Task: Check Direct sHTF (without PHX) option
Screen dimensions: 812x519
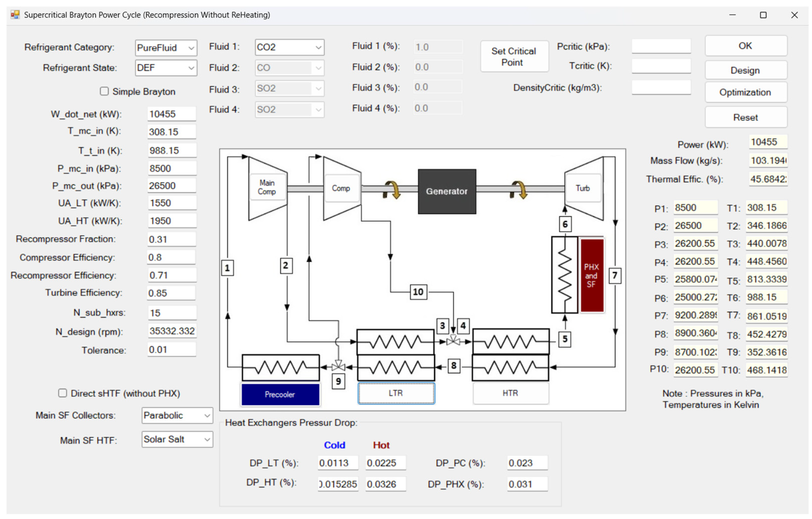Action: point(62,393)
